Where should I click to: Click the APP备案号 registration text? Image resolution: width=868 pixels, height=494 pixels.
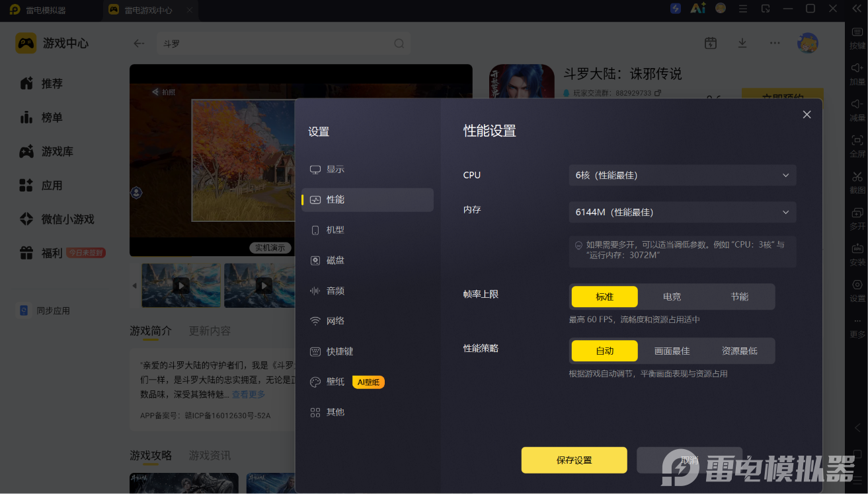point(206,416)
